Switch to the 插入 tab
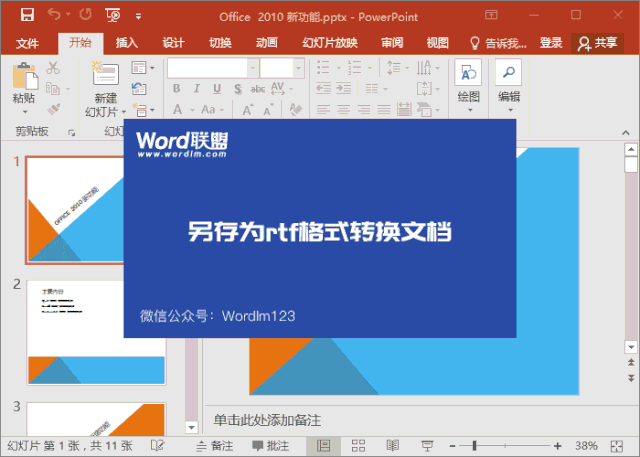This screenshot has height=457, width=640. coord(127,42)
